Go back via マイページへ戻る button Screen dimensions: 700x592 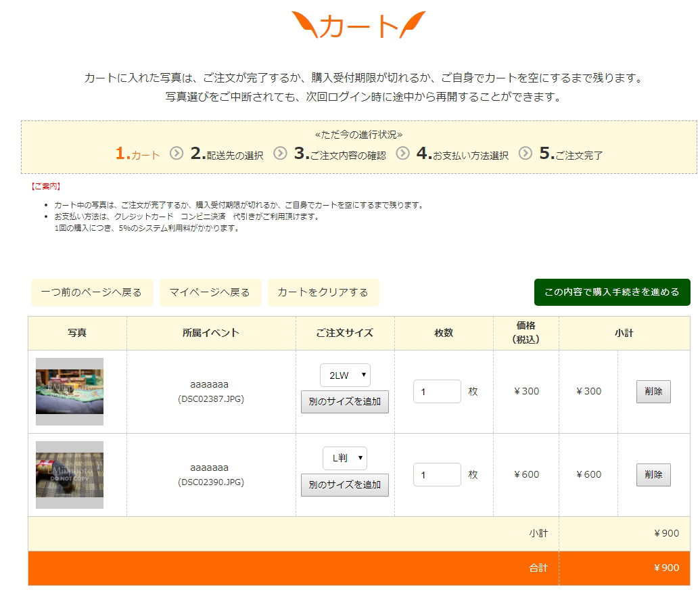click(210, 292)
